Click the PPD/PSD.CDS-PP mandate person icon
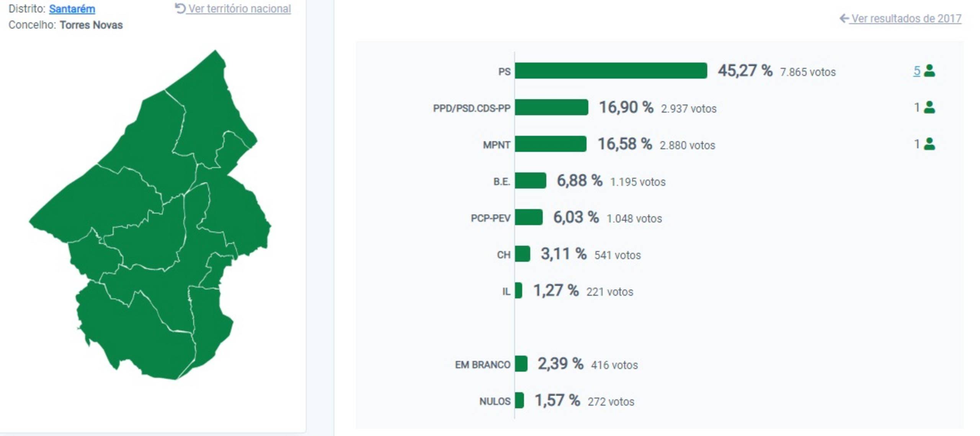Viewport: 980px width, 436px height. click(x=929, y=107)
